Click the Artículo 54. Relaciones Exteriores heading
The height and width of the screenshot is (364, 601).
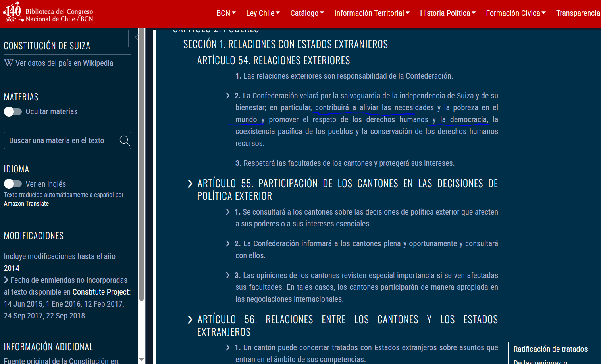[x=274, y=60]
